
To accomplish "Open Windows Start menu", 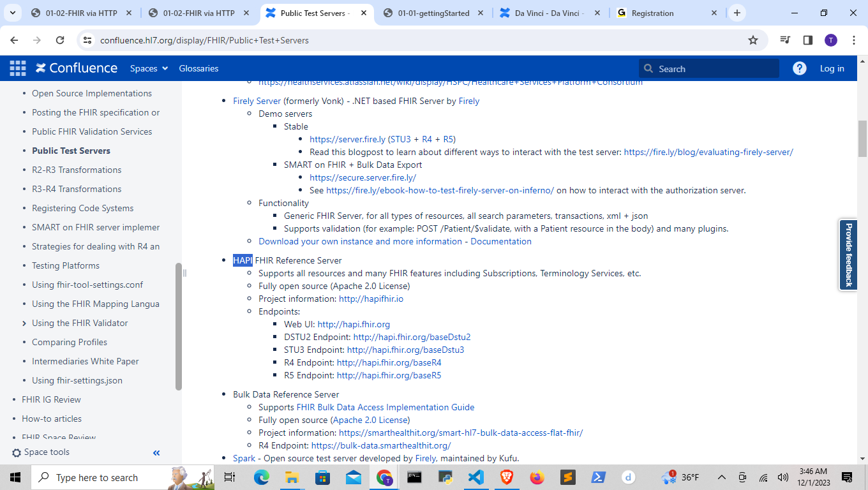I will pyautogui.click(x=15, y=477).
